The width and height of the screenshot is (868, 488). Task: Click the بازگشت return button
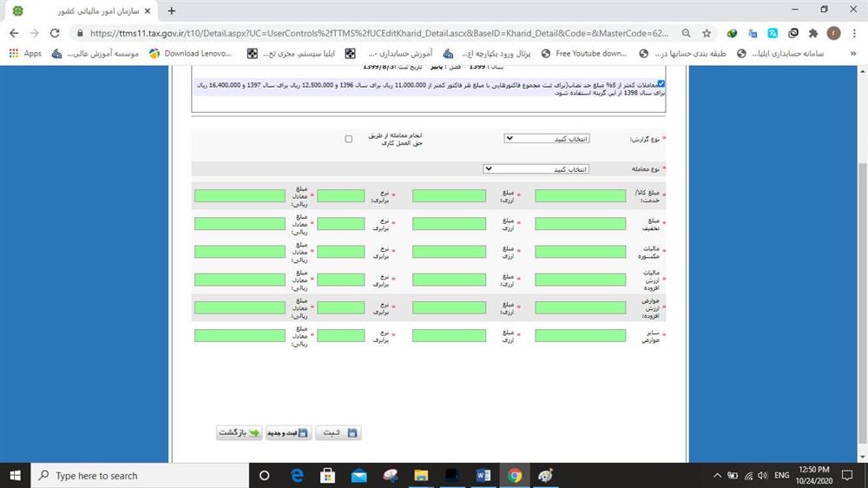240,432
